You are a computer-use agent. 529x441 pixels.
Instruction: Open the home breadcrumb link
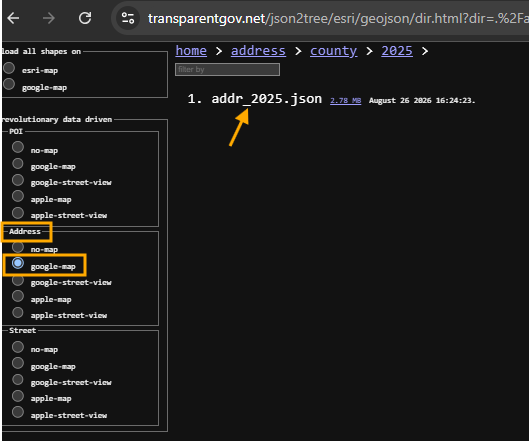coord(191,51)
